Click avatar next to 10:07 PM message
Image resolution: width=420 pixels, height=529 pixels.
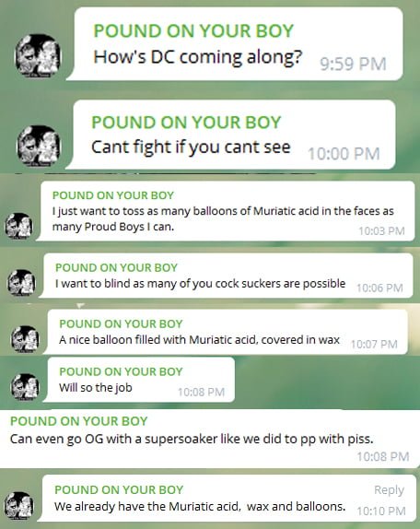click(x=25, y=338)
